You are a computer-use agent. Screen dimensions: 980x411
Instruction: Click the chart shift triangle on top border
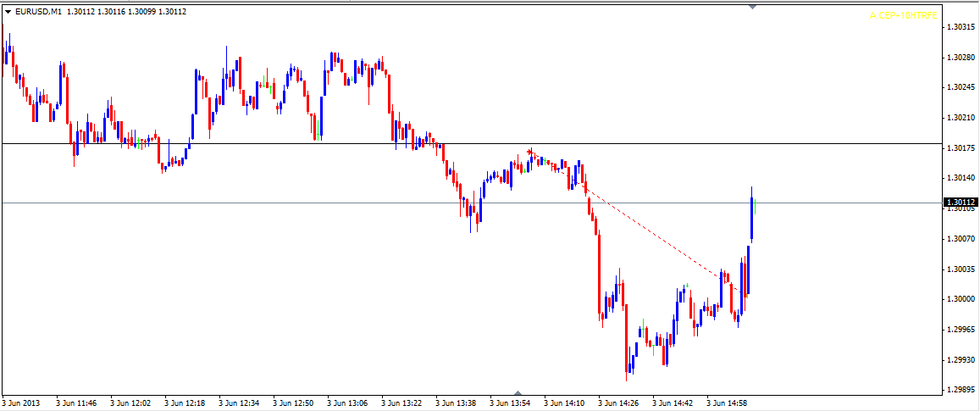point(753,7)
